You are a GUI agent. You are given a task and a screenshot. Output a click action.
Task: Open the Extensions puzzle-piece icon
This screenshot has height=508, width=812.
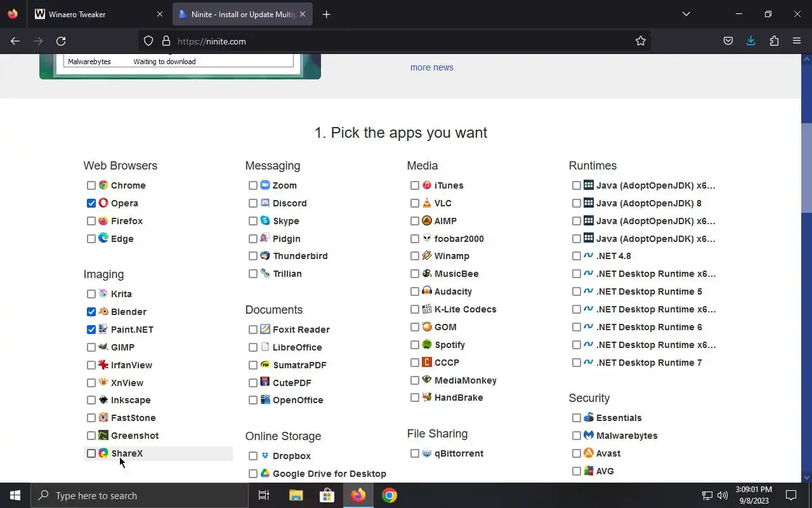pyautogui.click(x=774, y=41)
